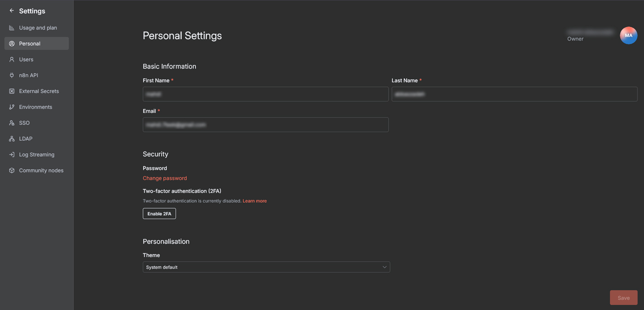Open the Learn more 2FA link
Screen dimensions: 644x310
pyautogui.click(x=254, y=201)
